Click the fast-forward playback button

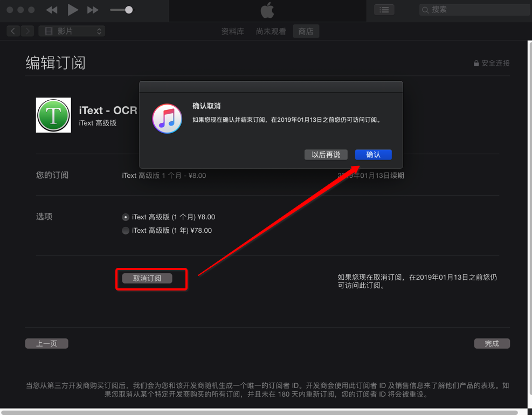(x=93, y=10)
